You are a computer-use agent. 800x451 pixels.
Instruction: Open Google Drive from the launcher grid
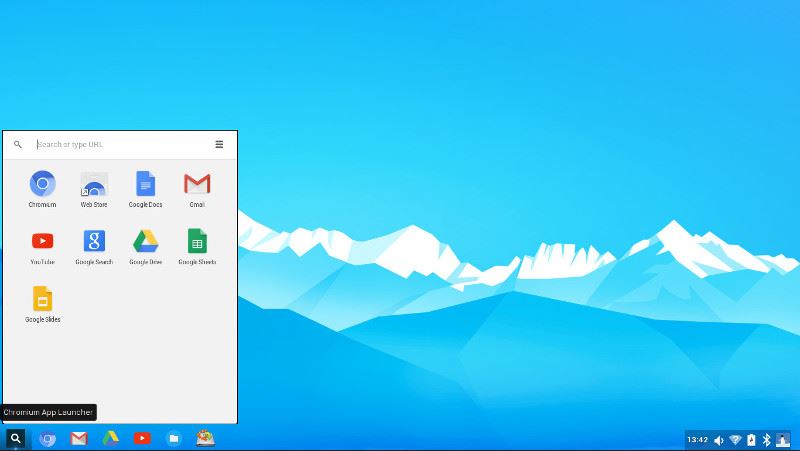(145, 242)
